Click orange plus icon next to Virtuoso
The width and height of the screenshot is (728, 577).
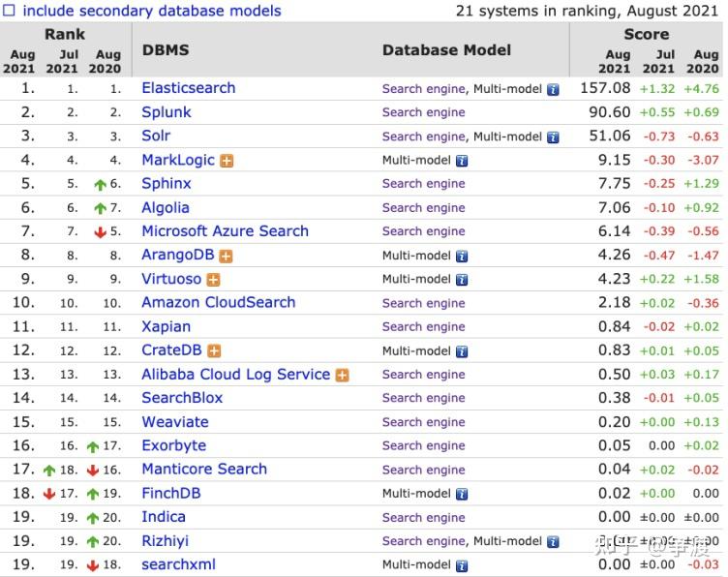pyautogui.click(x=213, y=280)
